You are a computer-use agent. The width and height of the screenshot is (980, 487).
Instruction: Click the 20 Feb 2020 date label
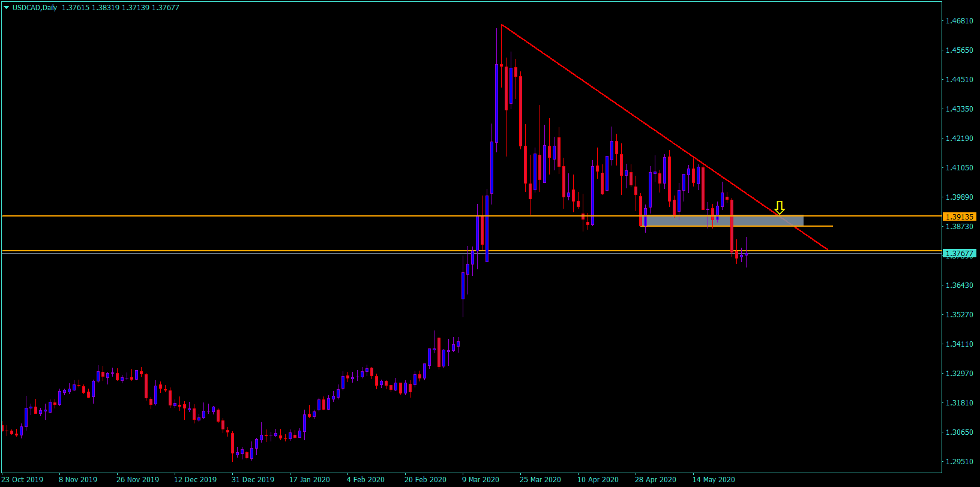tap(425, 479)
